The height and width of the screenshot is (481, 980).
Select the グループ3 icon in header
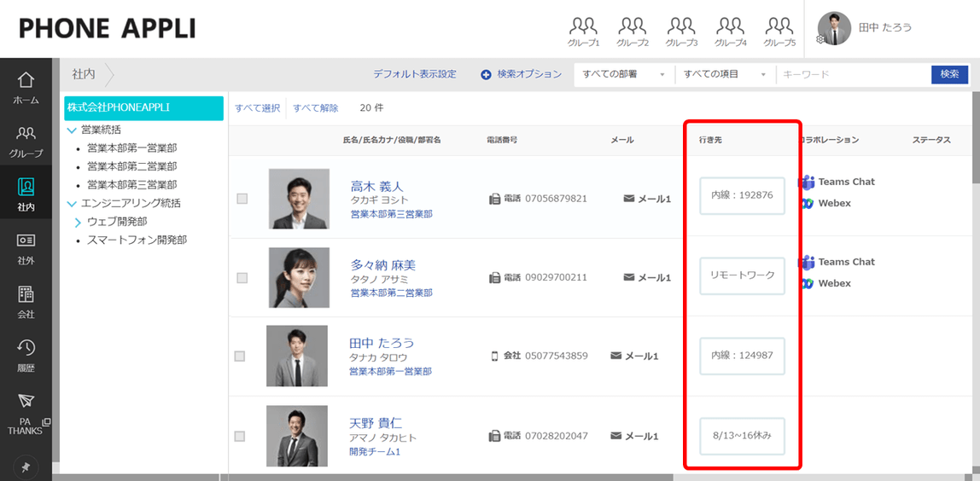pos(681,26)
